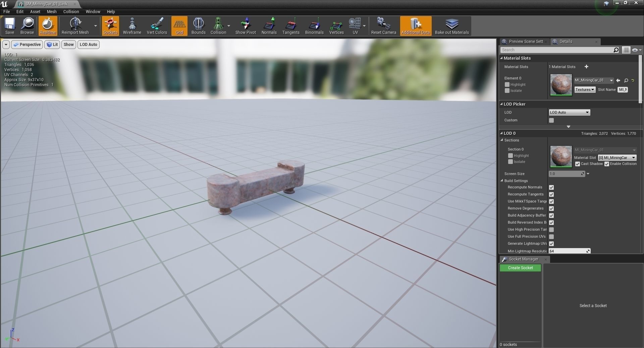
Task: Toggle Additional Data display
Action: (x=416, y=26)
